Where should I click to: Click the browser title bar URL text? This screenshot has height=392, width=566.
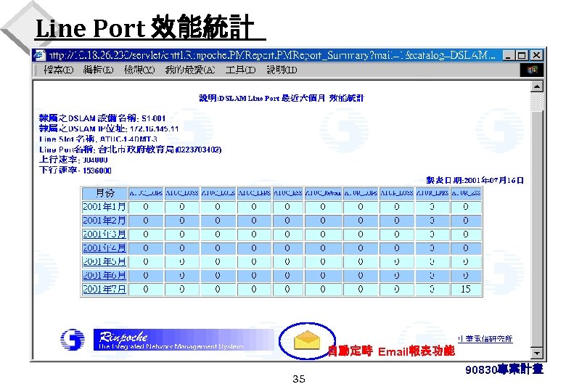click(271, 55)
